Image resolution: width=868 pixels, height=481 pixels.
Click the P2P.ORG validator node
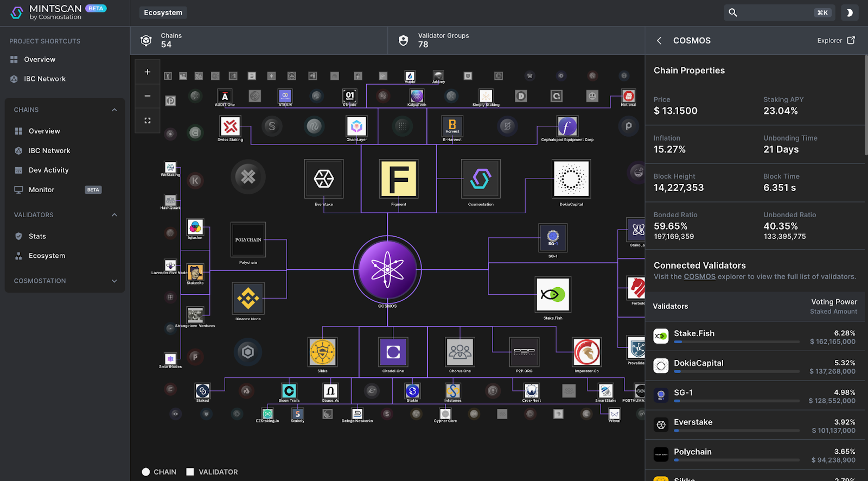click(524, 352)
